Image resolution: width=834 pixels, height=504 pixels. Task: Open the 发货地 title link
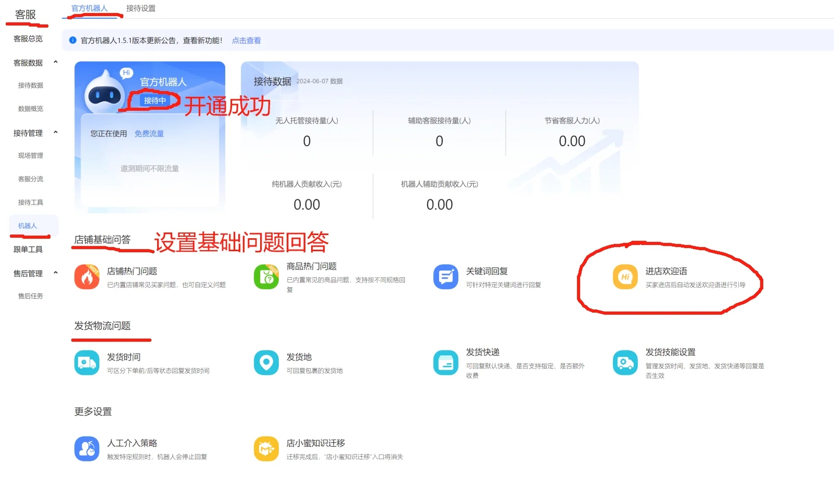tap(299, 357)
